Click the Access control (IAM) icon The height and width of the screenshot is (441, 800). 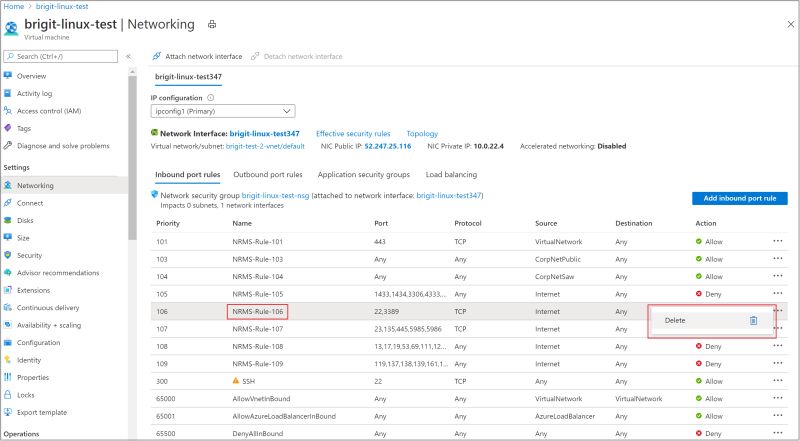click(x=8, y=111)
